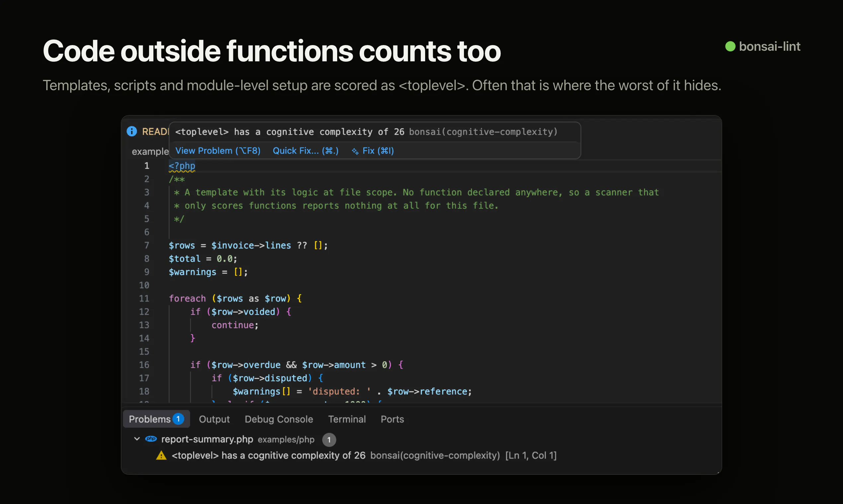Click the sparkle icon beside Fix (⌘I)
This screenshot has width=843, height=504.
click(x=355, y=151)
